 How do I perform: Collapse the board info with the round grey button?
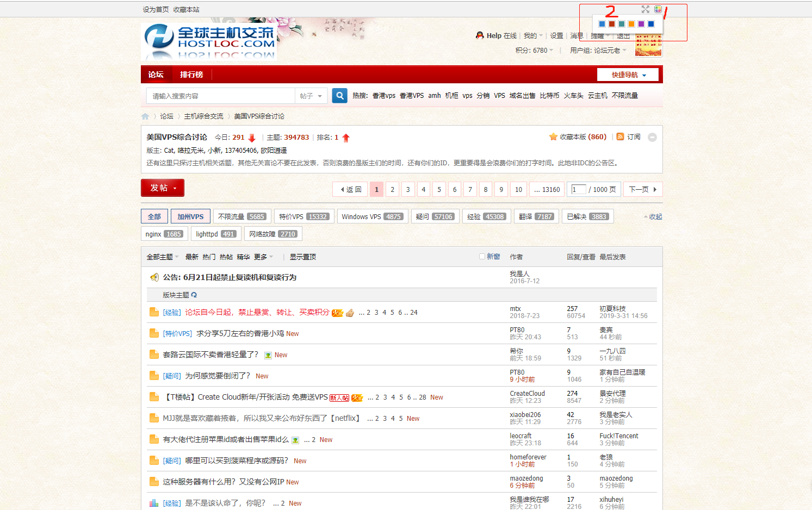point(652,138)
